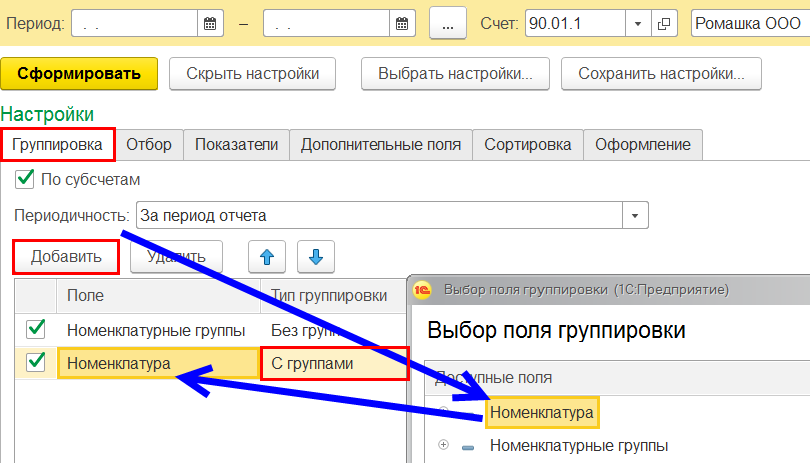Open the Дополнительные поля tab
This screenshot has height=463, width=810.
click(380, 144)
